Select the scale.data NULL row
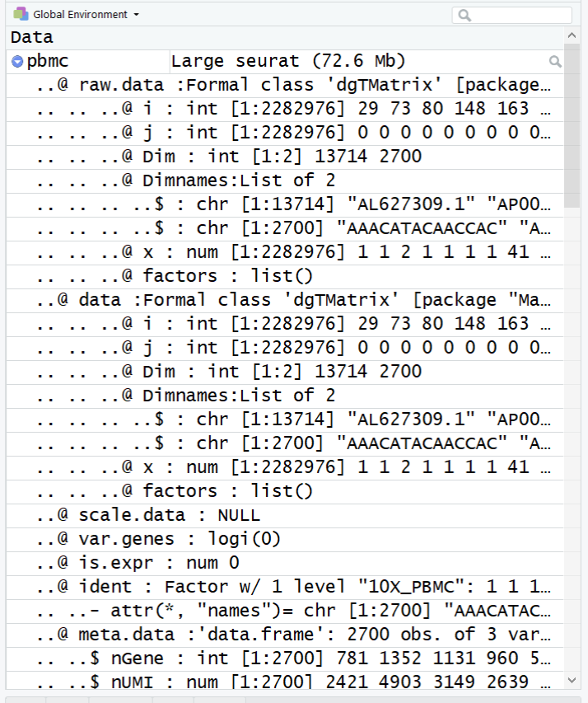 coord(285,516)
